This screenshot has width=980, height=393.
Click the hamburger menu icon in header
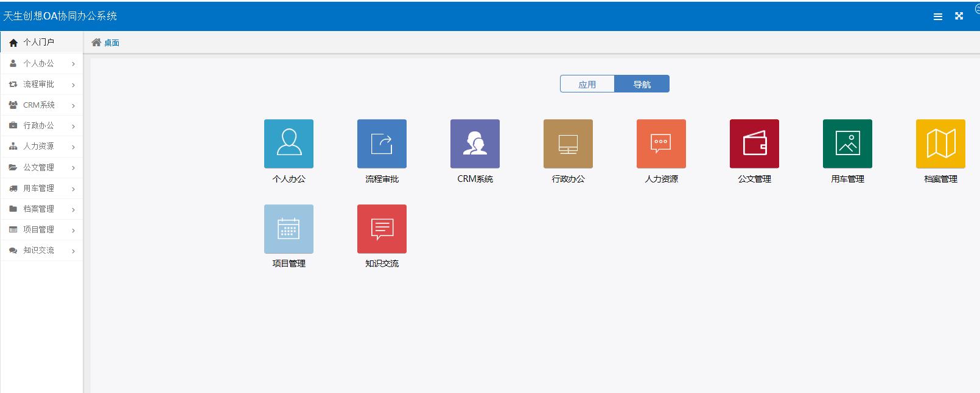tap(938, 16)
